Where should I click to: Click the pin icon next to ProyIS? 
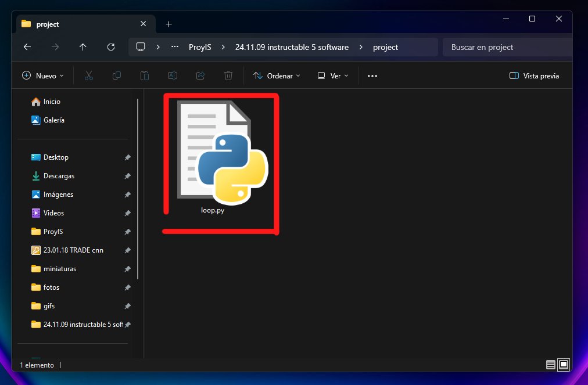click(127, 232)
